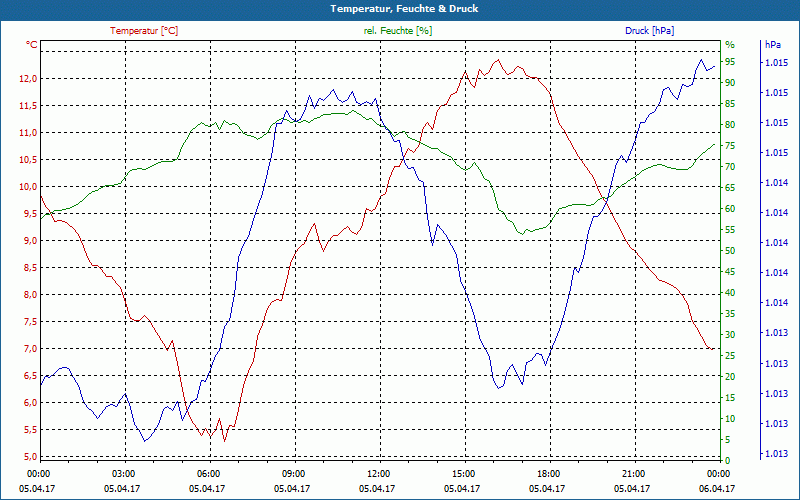Click the '8,5' temperature axis tick

[x=30, y=268]
